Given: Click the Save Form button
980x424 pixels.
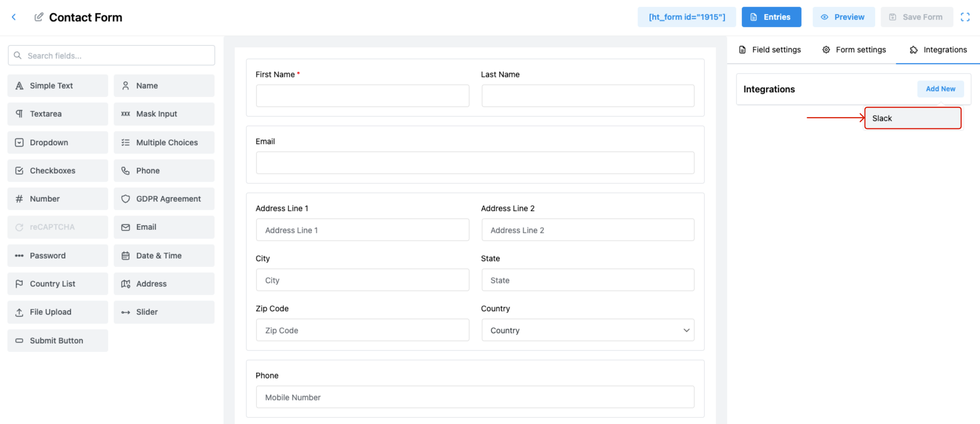Looking at the screenshot, I should click(916, 17).
